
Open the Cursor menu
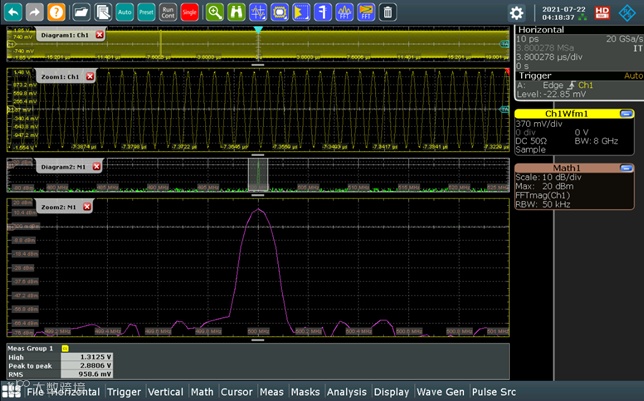coord(237,392)
